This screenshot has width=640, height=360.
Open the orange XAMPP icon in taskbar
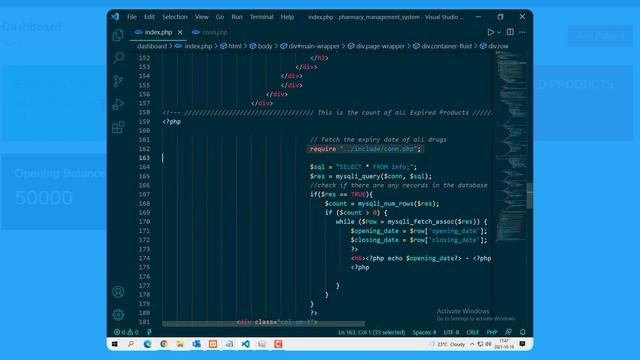pyautogui.click(x=213, y=344)
